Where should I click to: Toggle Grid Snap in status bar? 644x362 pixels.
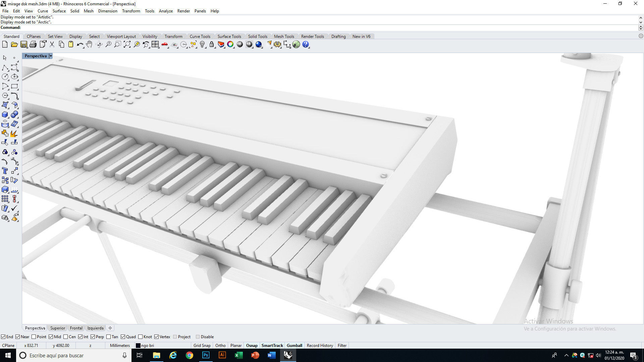(202, 346)
